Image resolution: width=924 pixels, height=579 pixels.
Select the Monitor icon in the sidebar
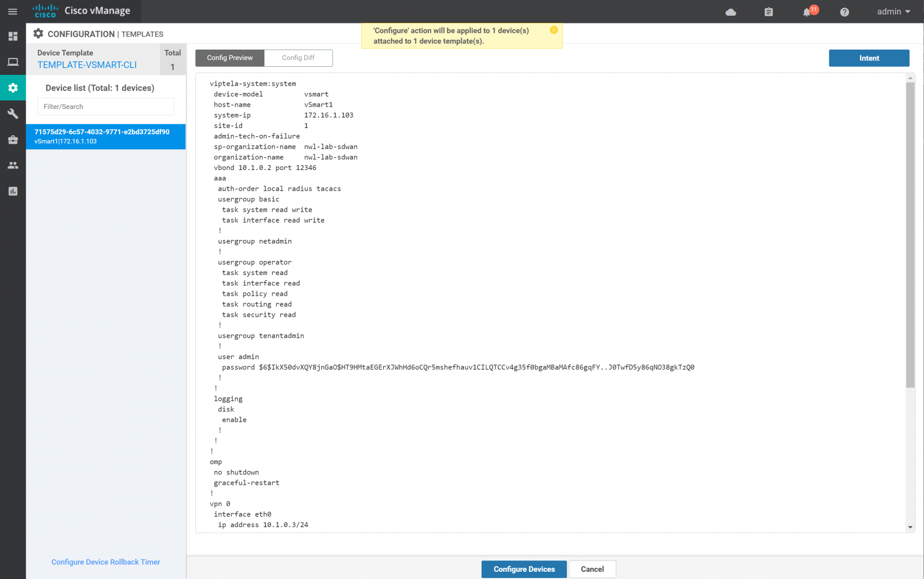point(13,62)
